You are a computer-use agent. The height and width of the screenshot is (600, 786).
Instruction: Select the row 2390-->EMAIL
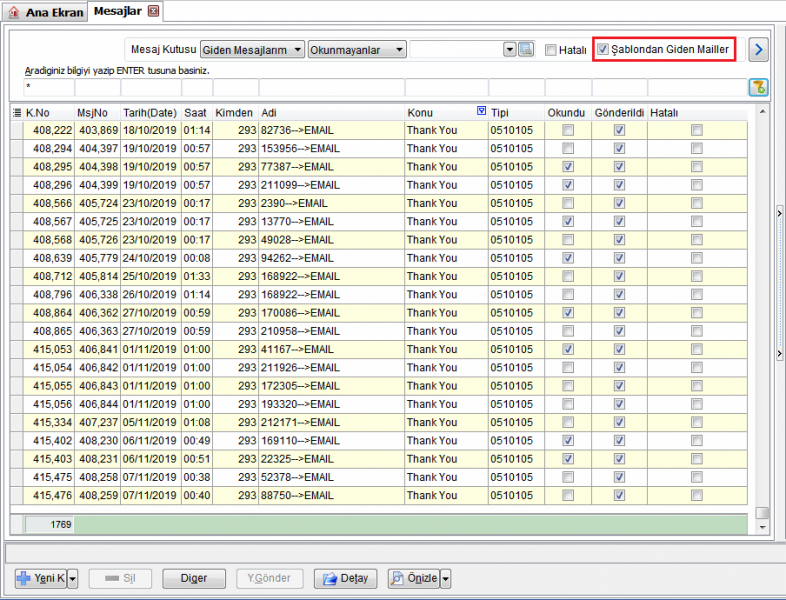tap(379, 204)
